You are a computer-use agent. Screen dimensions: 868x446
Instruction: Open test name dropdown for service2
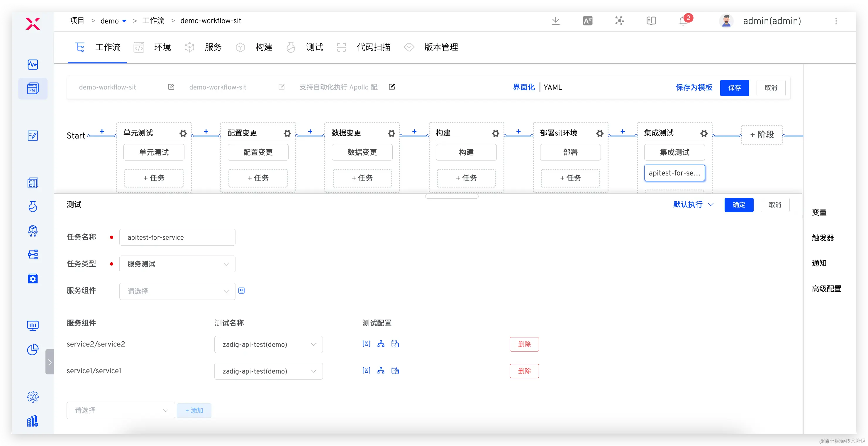click(x=268, y=344)
